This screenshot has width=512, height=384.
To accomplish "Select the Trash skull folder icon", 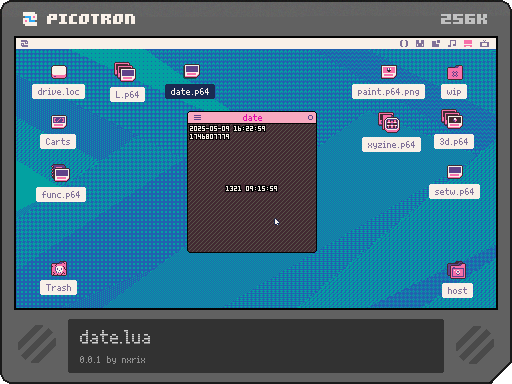I will [x=59, y=269].
